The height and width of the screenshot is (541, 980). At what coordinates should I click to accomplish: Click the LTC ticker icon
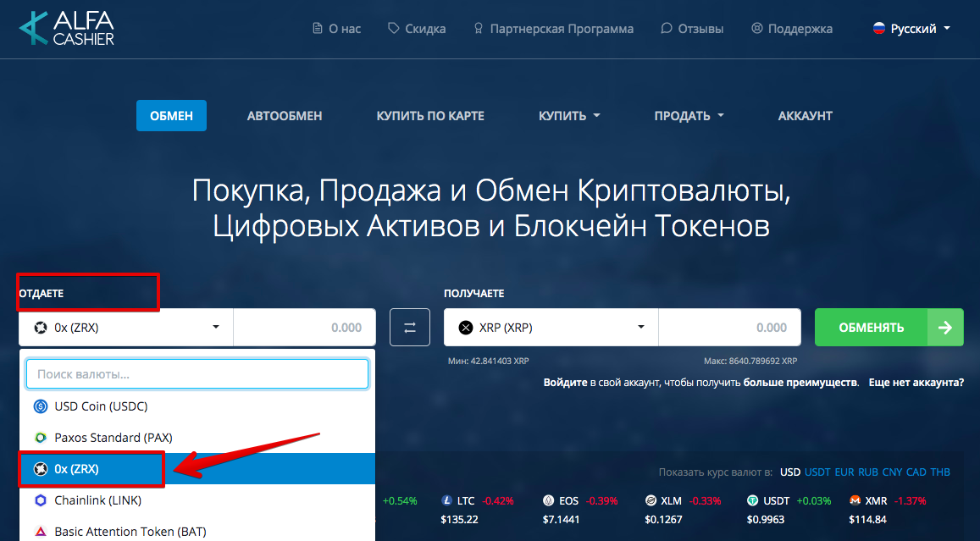446,500
